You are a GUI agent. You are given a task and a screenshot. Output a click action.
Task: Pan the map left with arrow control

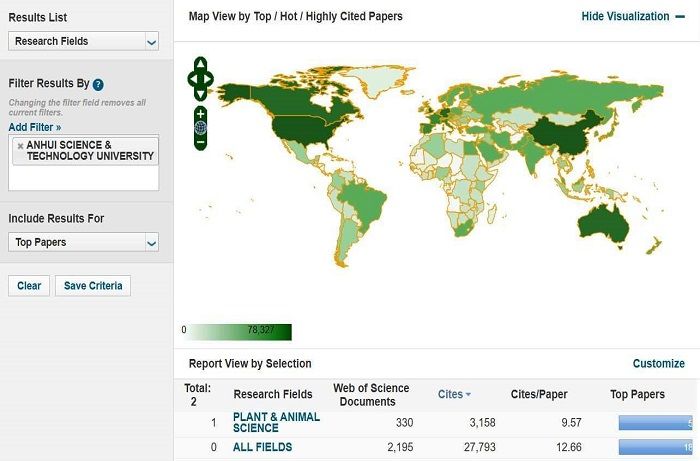[x=192, y=78]
